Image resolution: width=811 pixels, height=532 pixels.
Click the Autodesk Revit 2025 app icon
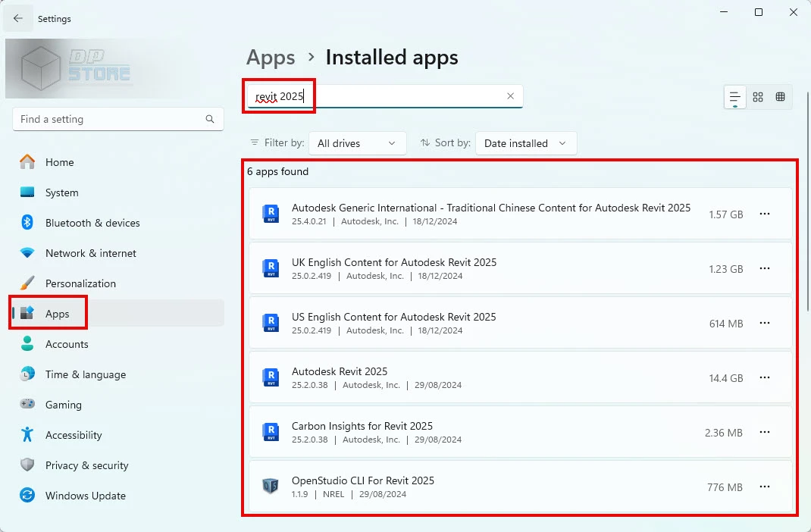click(271, 377)
